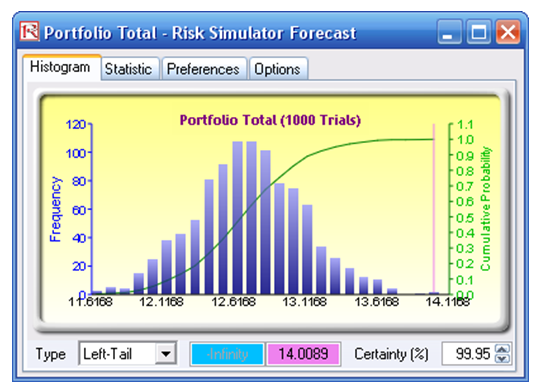Viewport: 538px width, 388px height.
Task: Click the blue -Infinity lower bound field
Action: pyautogui.click(x=227, y=354)
